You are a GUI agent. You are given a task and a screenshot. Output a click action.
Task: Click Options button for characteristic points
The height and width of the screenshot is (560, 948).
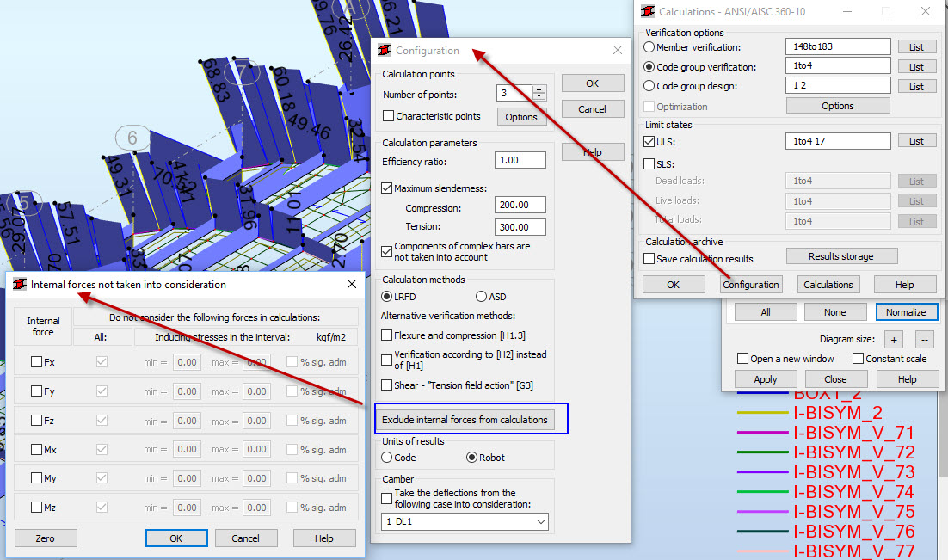coord(521,117)
